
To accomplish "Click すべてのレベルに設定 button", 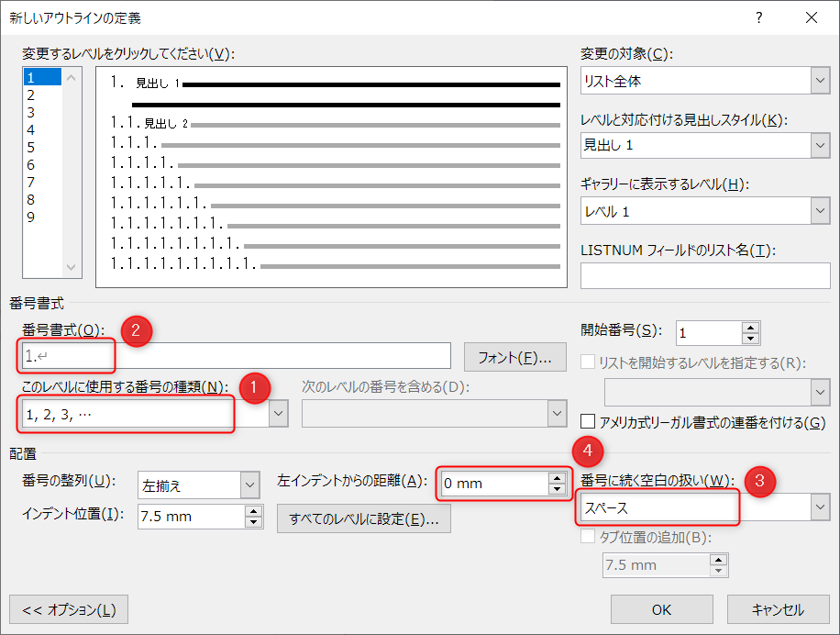I will (363, 518).
